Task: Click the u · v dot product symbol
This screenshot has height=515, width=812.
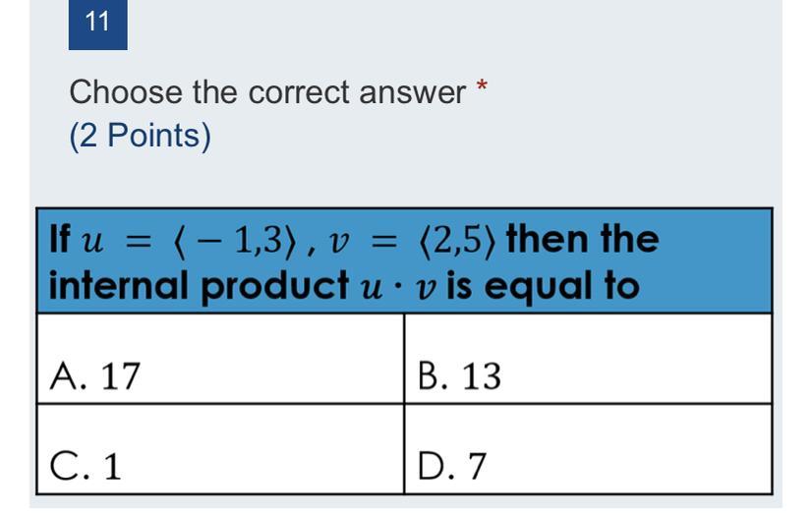Action: (398, 288)
